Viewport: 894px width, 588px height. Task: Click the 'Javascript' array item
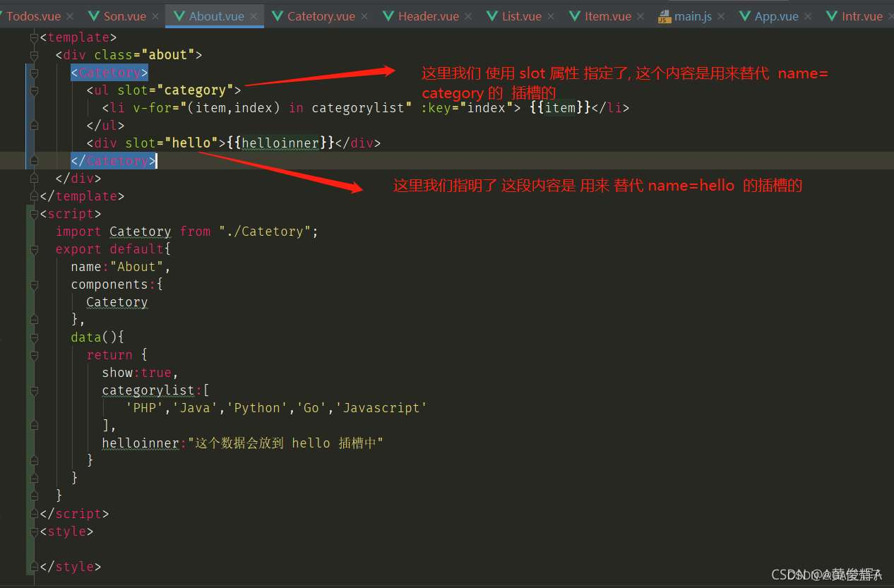tap(381, 408)
